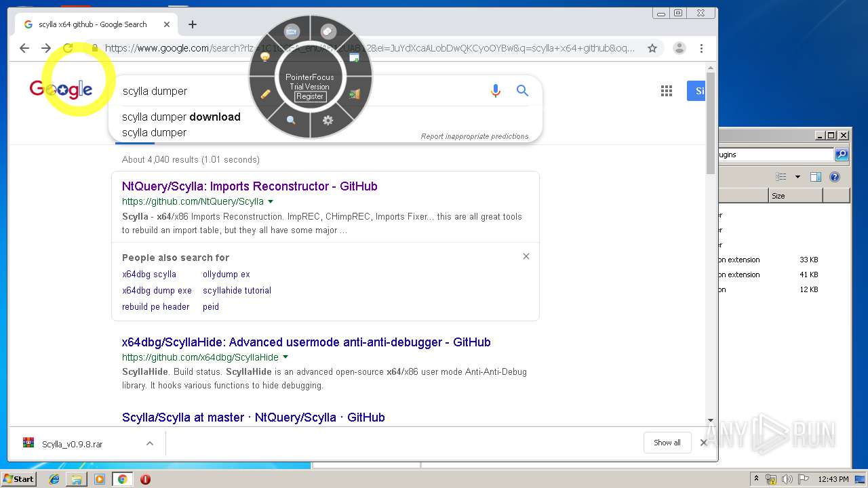Screen dimensions: 868x488
Task: Open Windows Start menu
Action: click(18, 479)
